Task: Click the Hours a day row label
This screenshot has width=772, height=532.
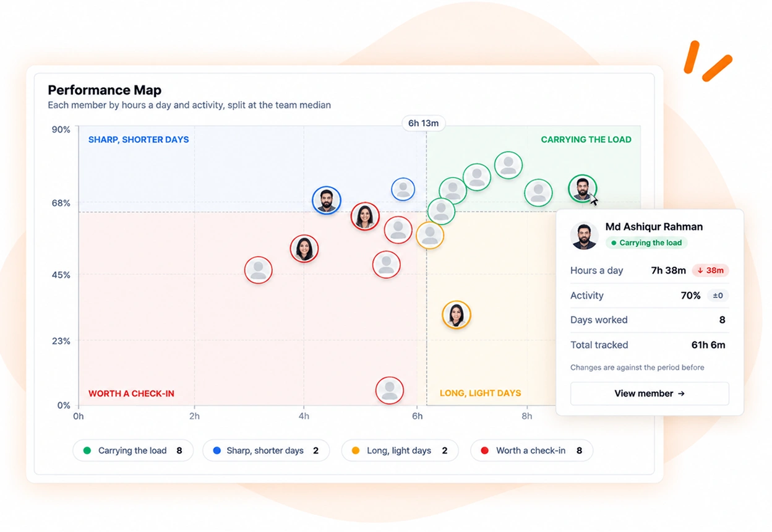Action: (596, 270)
